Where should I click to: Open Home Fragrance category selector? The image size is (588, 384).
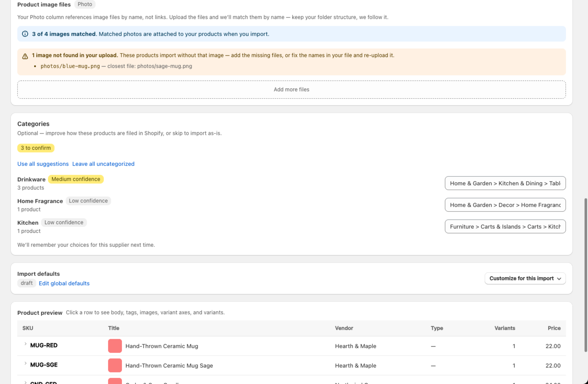pos(505,205)
